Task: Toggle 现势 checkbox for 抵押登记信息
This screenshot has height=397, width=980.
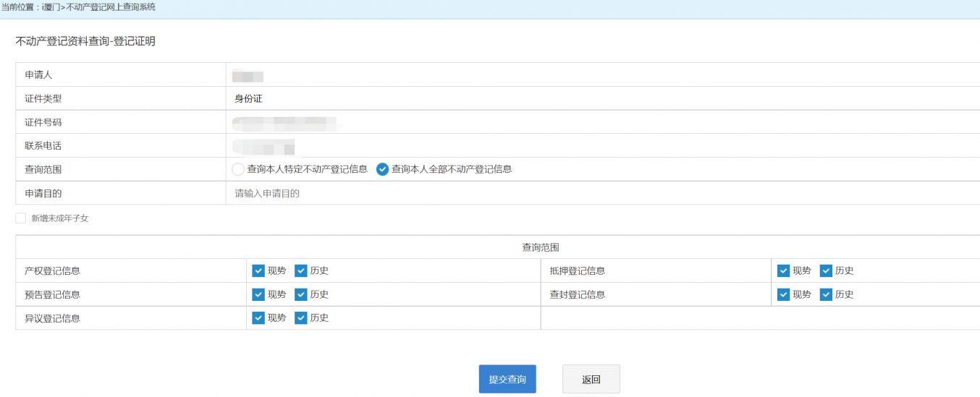Action: pyautogui.click(x=783, y=271)
